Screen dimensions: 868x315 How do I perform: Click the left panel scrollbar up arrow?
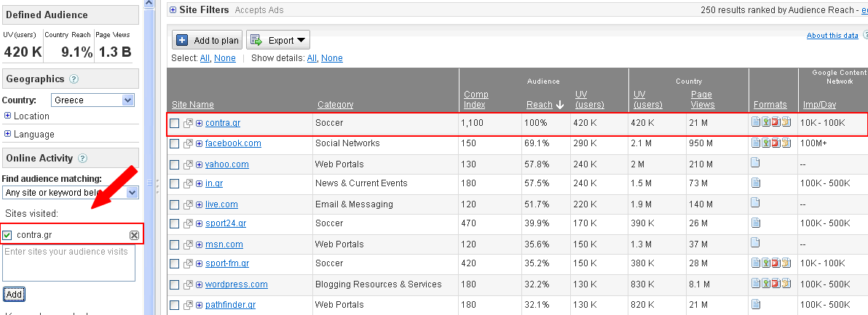149,4
